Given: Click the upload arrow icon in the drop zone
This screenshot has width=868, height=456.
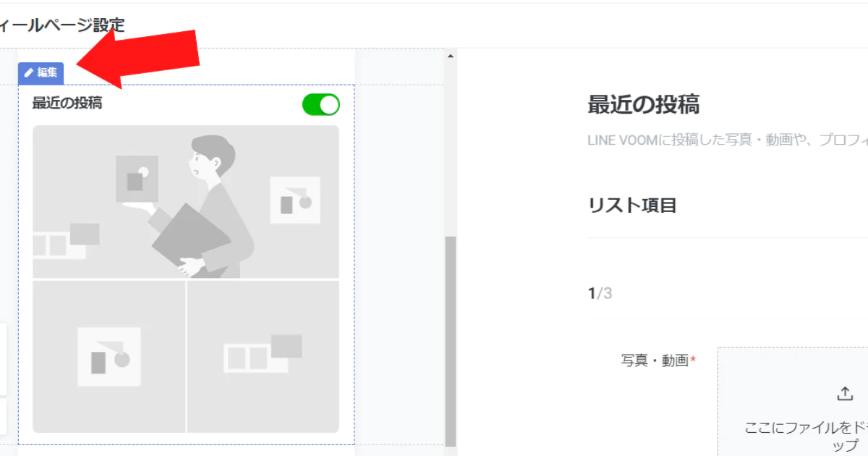Looking at the screenshot, I should (x=844, y=394).
